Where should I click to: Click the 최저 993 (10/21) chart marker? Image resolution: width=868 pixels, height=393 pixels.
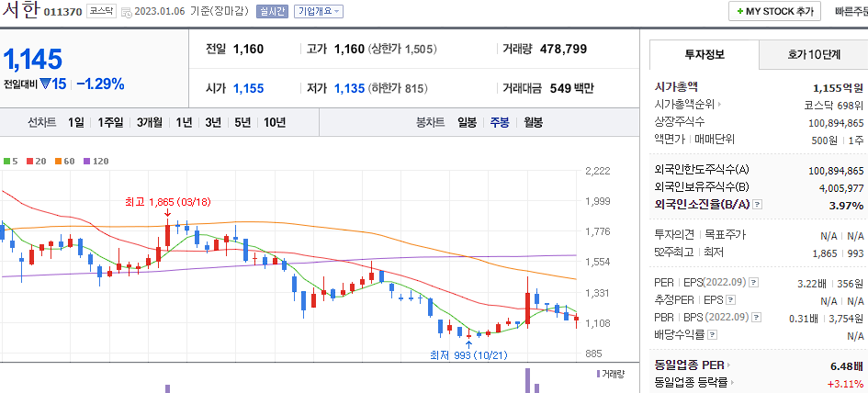(468, 354)
